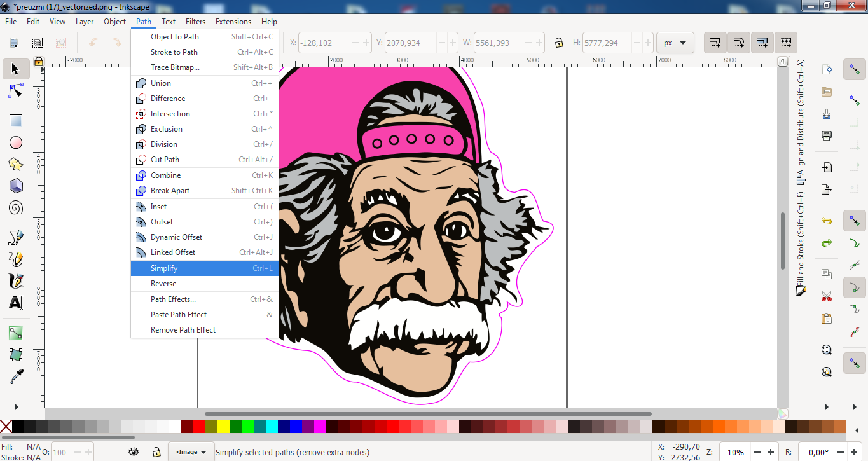Image resolution: width=868 pixels, height=461 pixels.
Task: Activate the Spiral tool
Action: [16, 208]
